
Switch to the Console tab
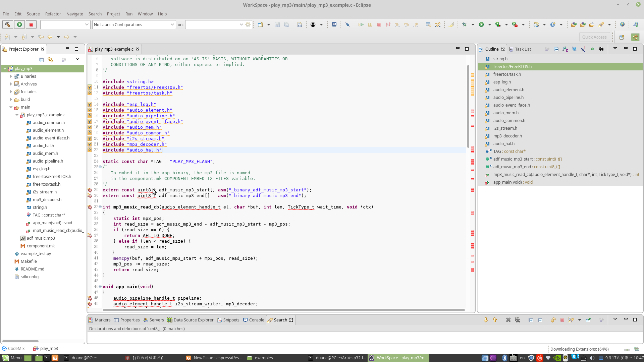(x=254, y=320)
